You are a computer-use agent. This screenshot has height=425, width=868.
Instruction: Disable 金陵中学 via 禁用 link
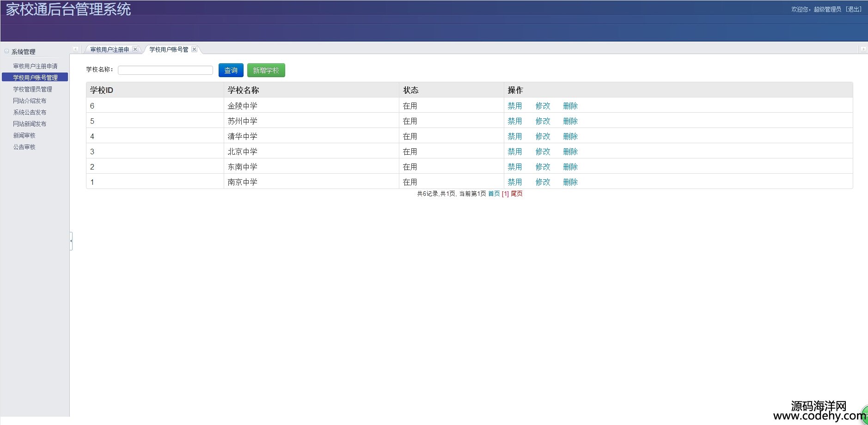[x=514, y=106]
